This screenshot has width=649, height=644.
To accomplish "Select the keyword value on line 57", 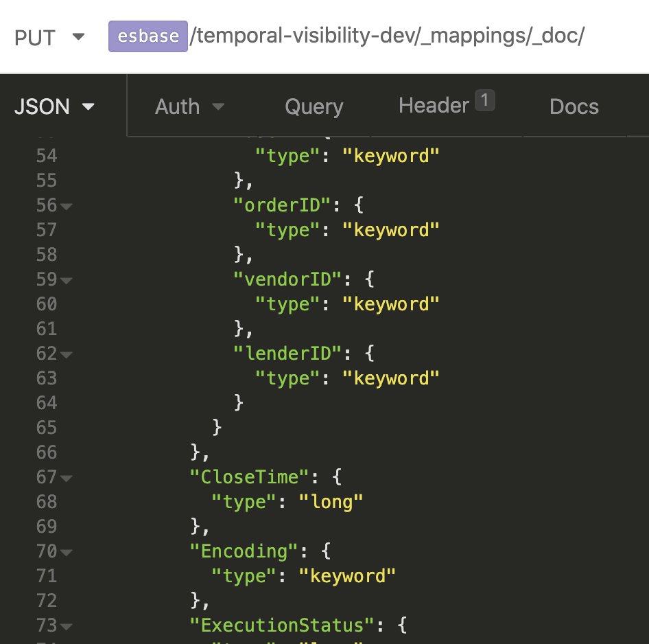I will [391, 229].
